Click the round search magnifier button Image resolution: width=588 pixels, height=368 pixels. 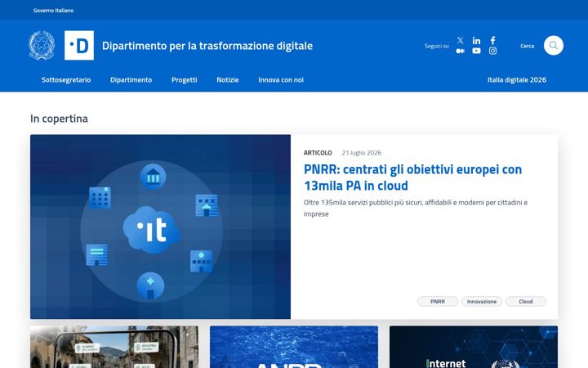[553, 46]
